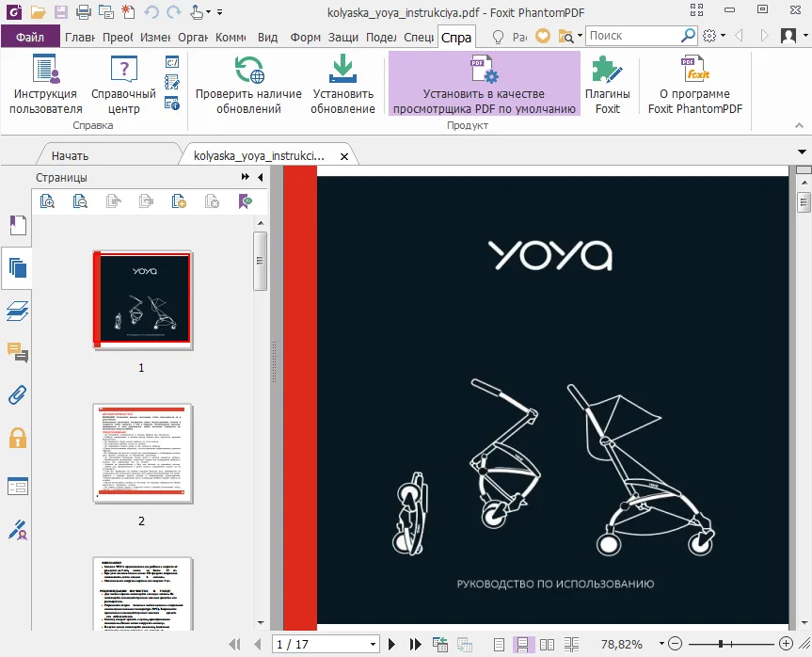Open search options dropdown arrow

(x=580, y=36)
